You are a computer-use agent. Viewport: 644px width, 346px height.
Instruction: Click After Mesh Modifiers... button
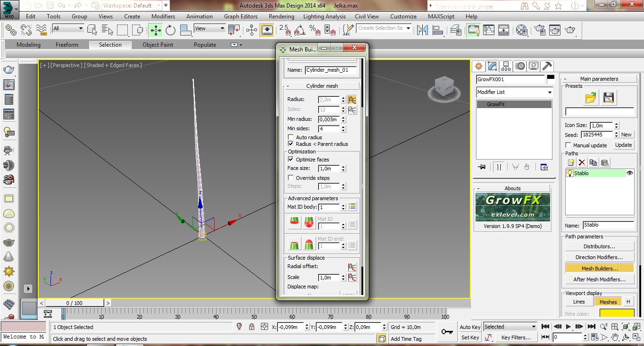(599, 279)
